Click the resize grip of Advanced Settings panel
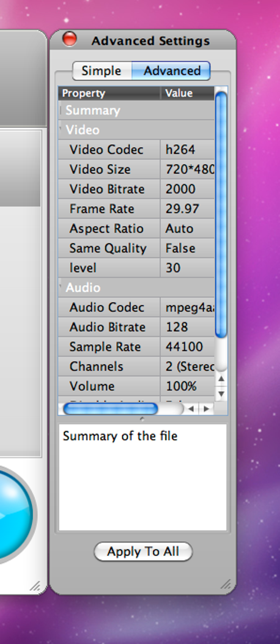 (x=226, y=584)
